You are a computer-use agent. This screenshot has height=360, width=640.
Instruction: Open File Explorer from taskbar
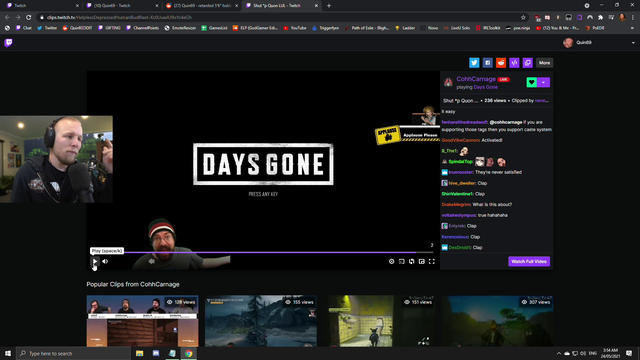140,353
